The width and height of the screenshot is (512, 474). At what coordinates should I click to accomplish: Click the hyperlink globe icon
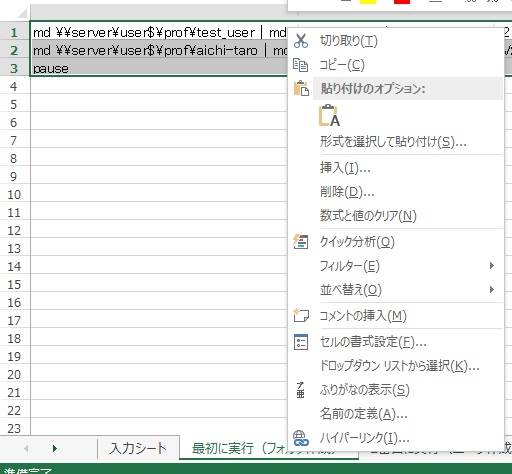pyautogui.click(x=301, y=438)
